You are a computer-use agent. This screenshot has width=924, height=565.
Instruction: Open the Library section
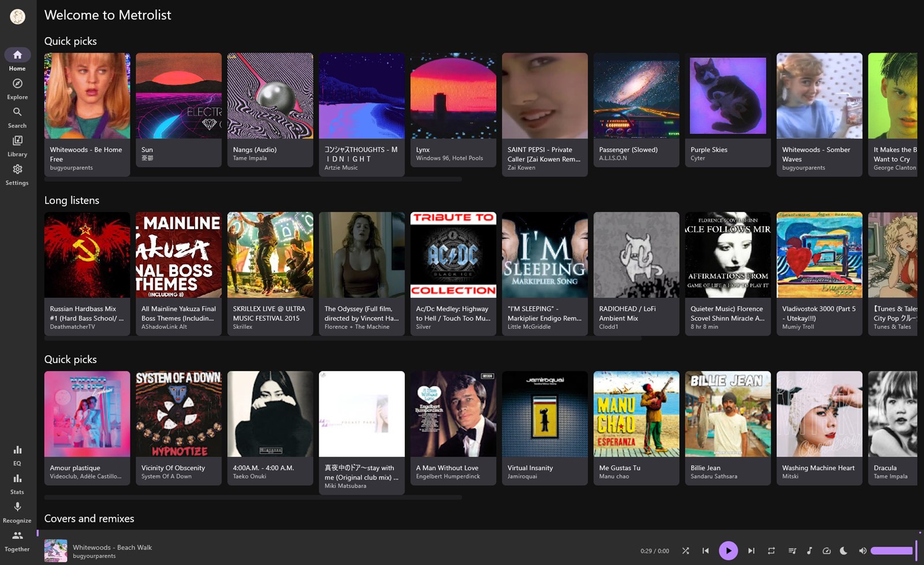[x=17, y=146]
